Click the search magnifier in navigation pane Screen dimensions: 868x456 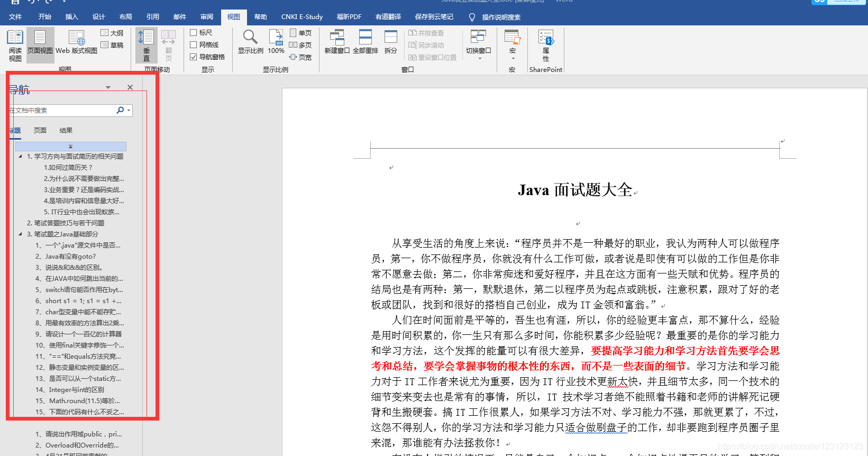[x=120, y=110]
